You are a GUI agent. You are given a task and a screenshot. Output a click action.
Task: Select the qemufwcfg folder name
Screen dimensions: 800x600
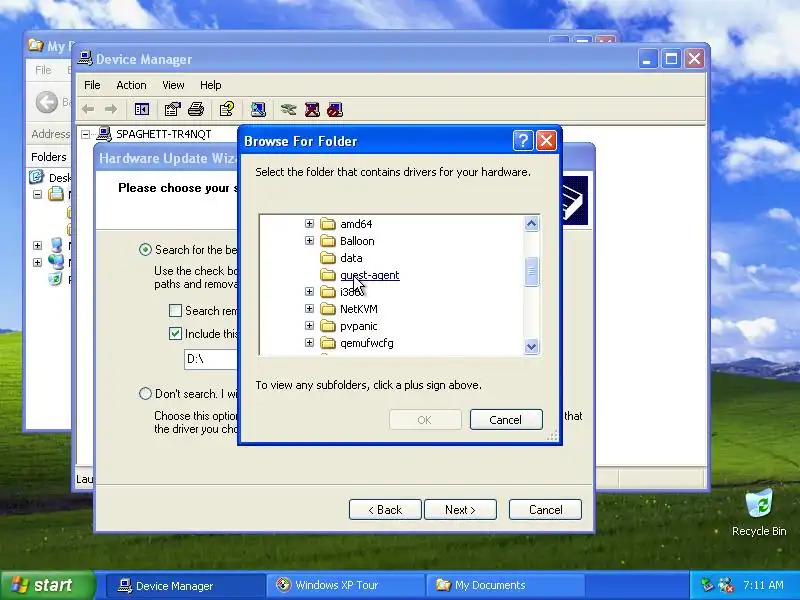coord(366,343)
